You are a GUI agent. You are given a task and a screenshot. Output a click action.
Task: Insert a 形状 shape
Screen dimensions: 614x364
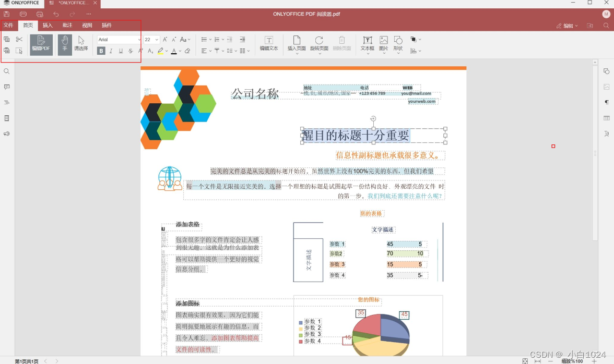(x=398, y=44)
